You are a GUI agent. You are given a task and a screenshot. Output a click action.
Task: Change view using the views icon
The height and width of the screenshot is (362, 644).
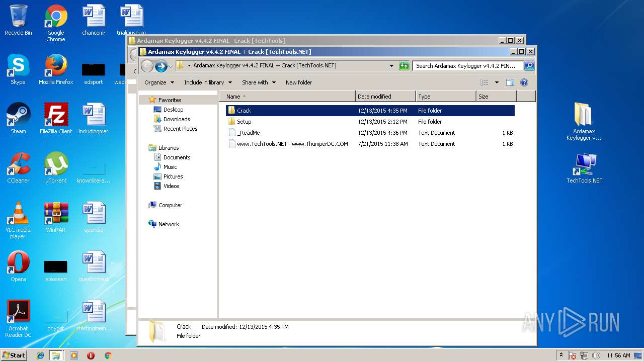coord(484,82)
